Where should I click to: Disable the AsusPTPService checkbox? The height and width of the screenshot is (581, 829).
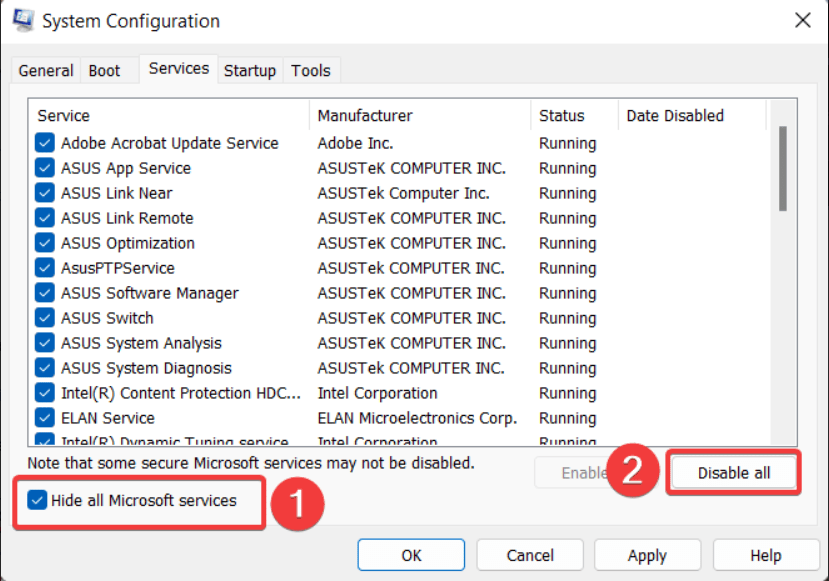(x=43, y=268)
